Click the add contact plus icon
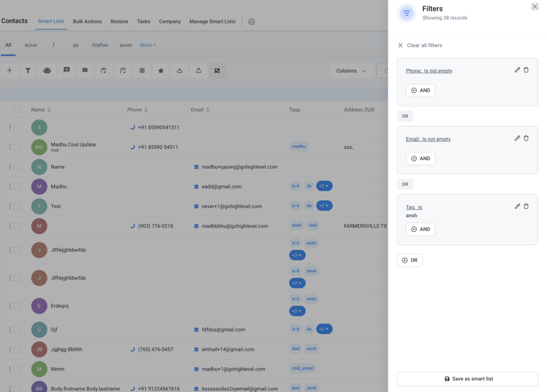 point(9,70)
